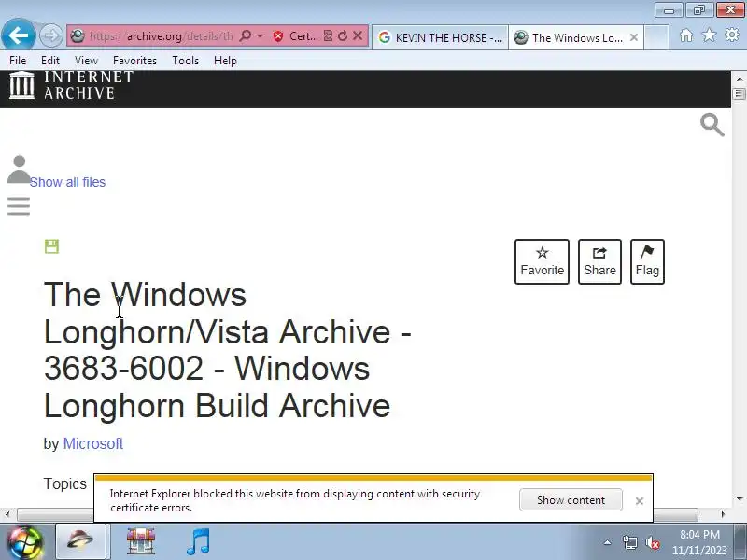This screenshot has width=747, height=560.
Task: Click the horizontal scrollbar left arrow
Action: point(7,514)
